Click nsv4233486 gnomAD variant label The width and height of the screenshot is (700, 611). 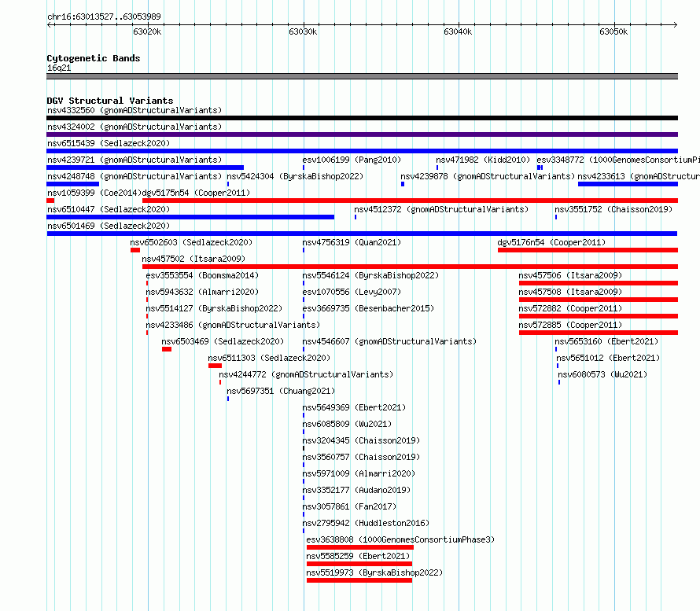(233, 325)
